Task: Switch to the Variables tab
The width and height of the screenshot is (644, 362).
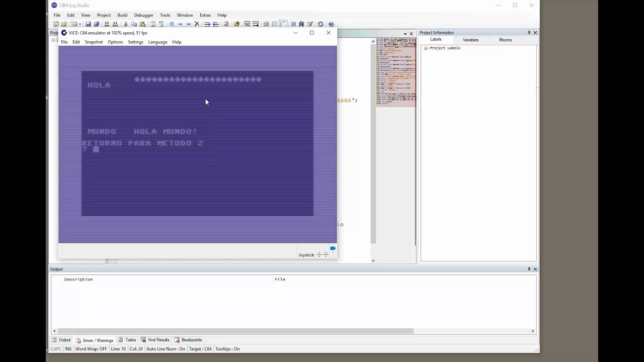Action: click(470, 40)
